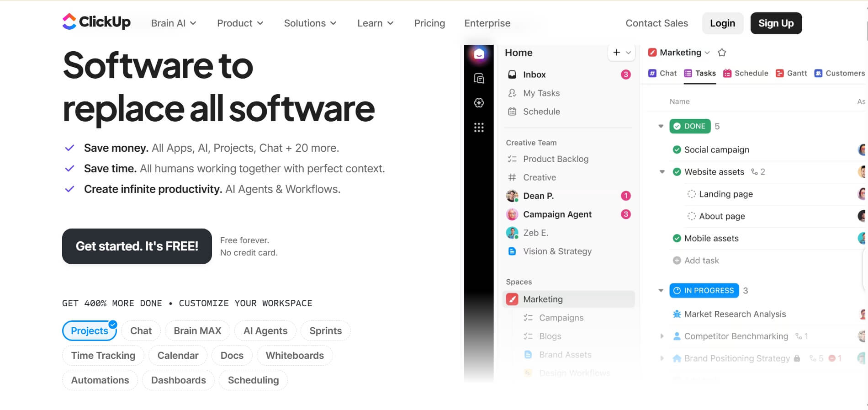
Task: Click the plus icon next to Home
Action: pos(616,53)
